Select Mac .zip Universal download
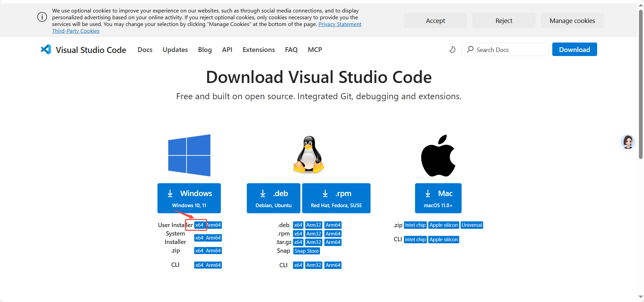 tap(472, 225)
